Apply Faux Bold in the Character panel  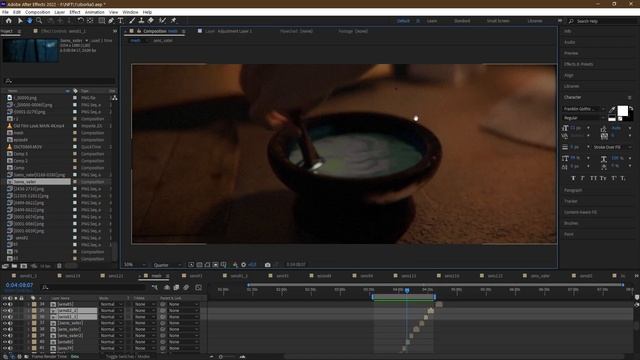coord(573,178)
